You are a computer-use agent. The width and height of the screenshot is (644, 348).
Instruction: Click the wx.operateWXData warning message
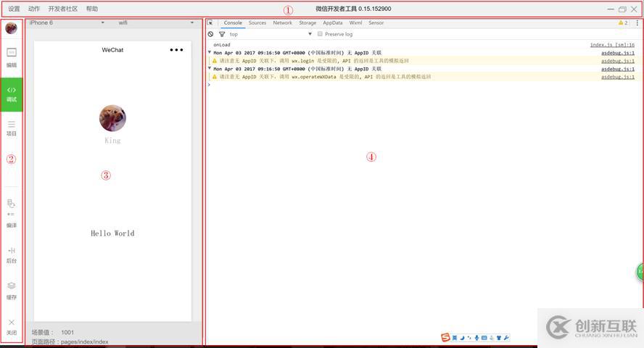point(325,77)
